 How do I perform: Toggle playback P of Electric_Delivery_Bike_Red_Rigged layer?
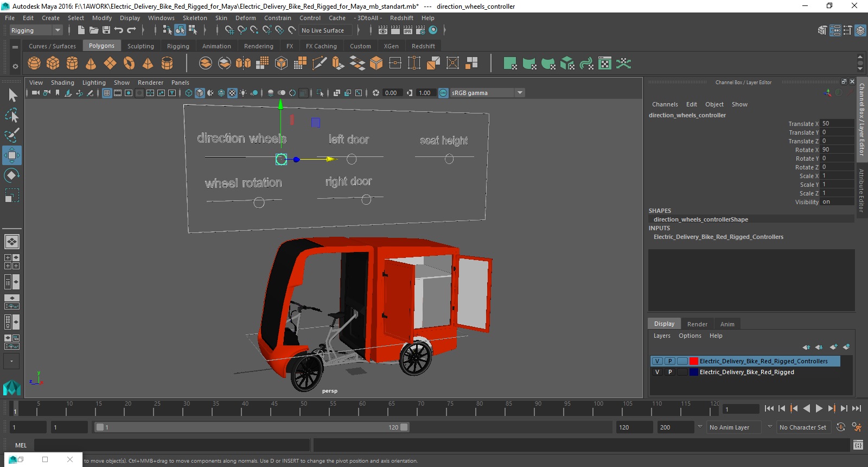click(x=670, y=372)
